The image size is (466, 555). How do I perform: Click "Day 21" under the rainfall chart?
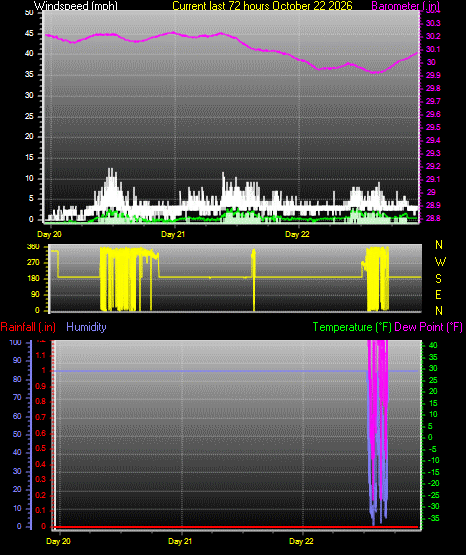180,541
